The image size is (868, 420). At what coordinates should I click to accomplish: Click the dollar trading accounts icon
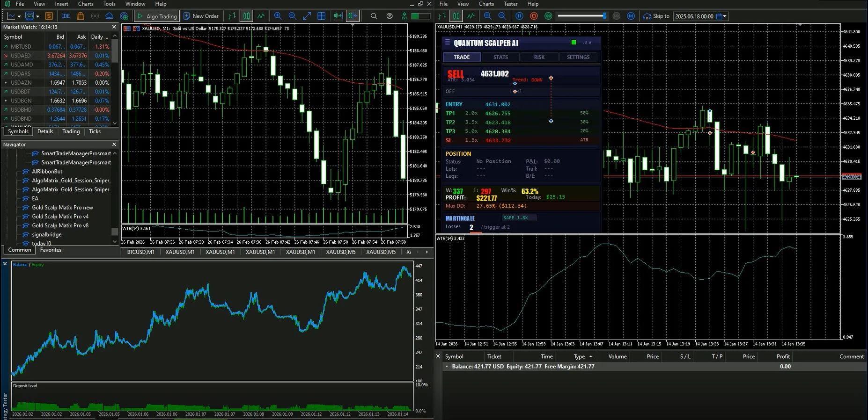point(49,16)
